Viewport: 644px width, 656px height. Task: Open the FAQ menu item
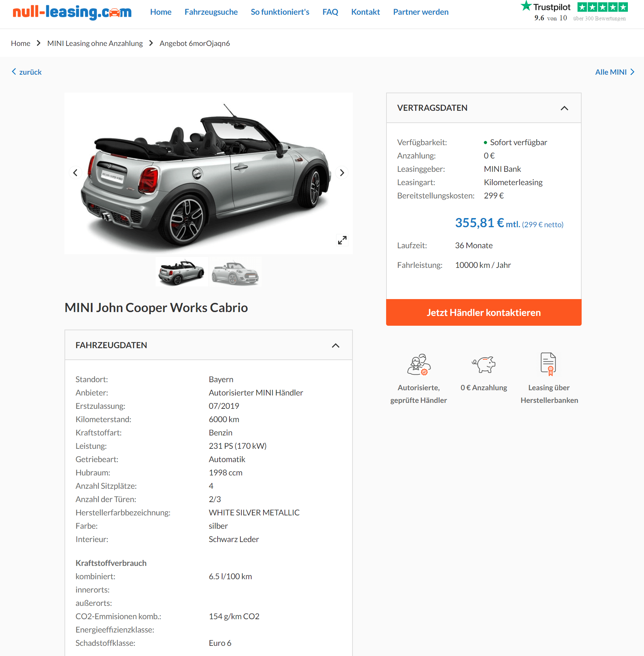click(330, 12)
